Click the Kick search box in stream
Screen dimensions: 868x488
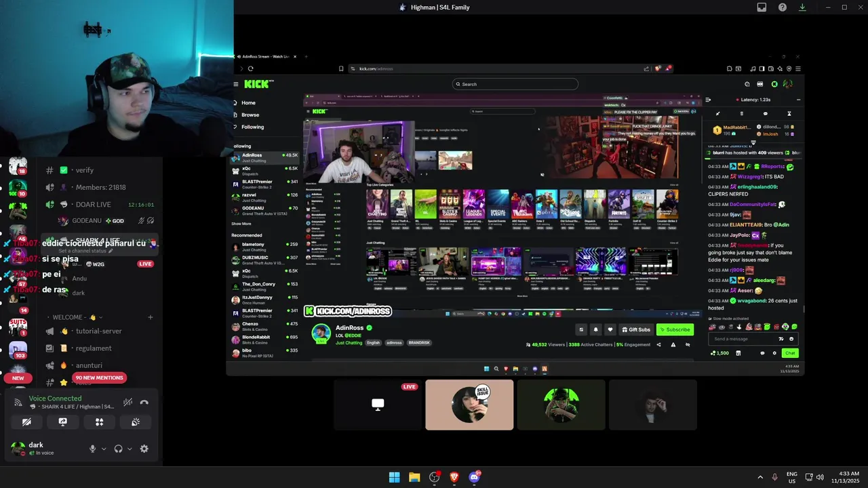[x=515, y=84]
